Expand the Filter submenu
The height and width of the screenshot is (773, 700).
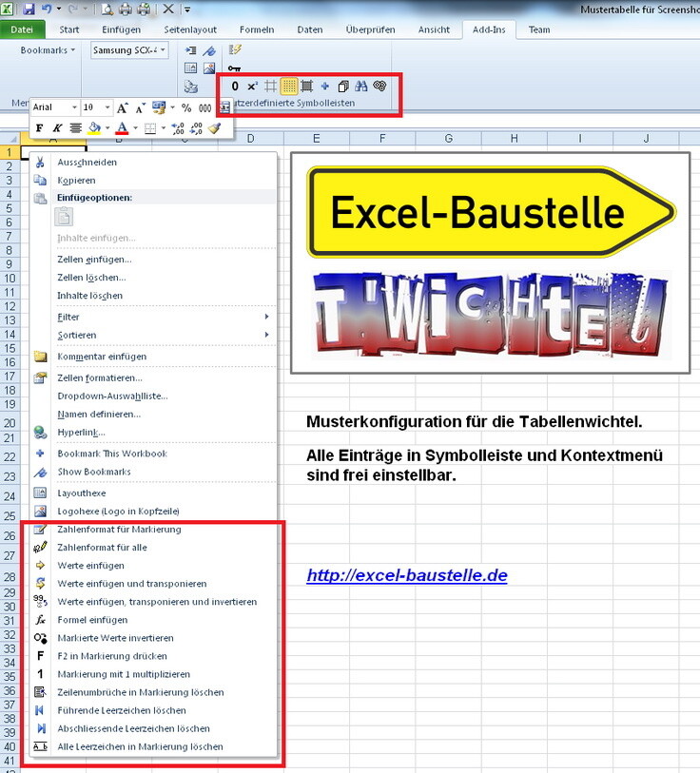point(153,317)
